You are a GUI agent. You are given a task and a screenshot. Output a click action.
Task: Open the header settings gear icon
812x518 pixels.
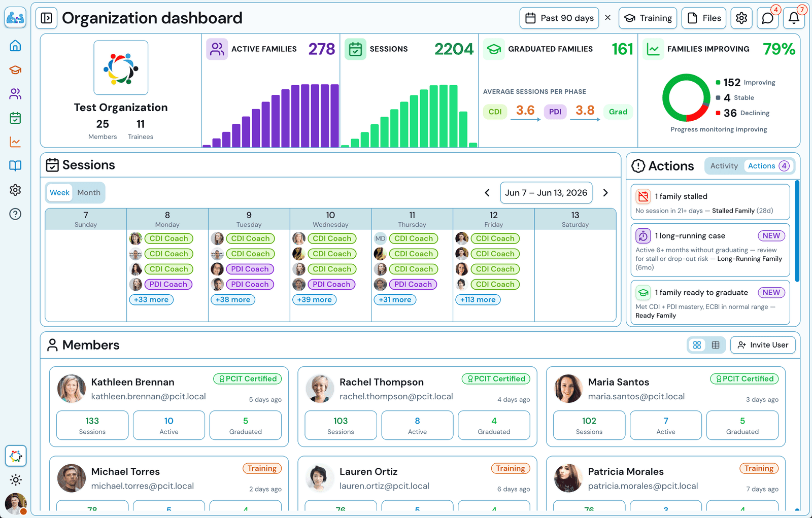(741, 18)
